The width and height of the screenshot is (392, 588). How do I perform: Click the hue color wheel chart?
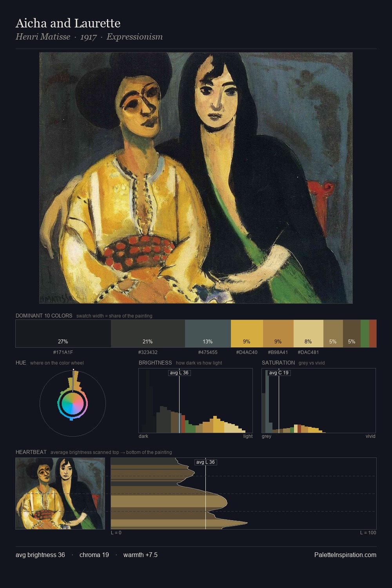tap(73, 403)
